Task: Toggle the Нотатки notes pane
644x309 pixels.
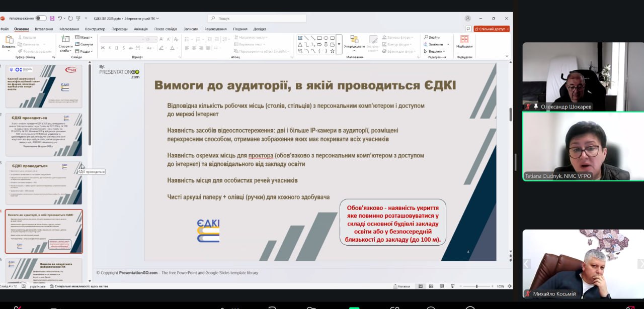Action: click(401, 286)
